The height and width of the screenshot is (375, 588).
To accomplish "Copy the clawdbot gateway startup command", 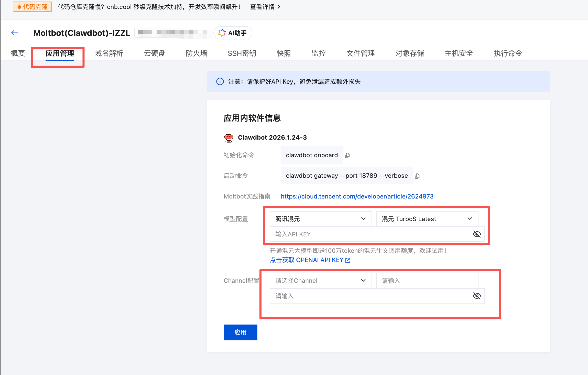I will pyautogui.click(x=417, y=176).
